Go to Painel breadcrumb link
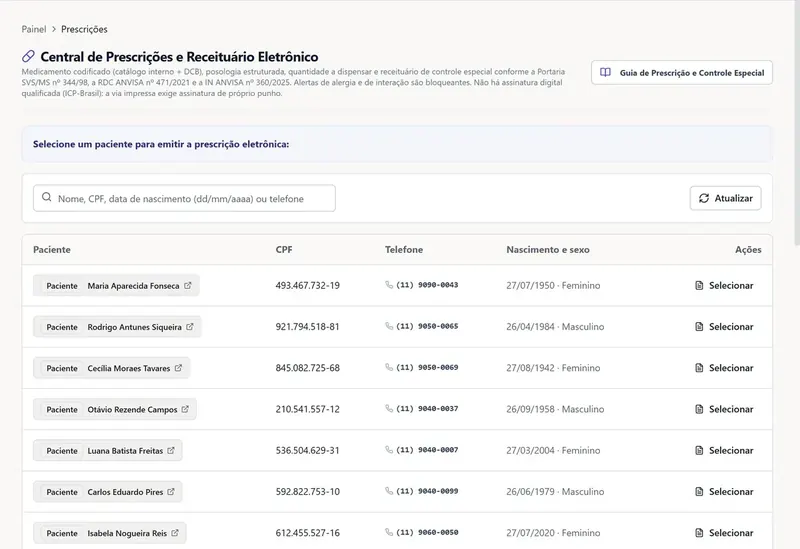The image size is (800, 549). point(34,29)
